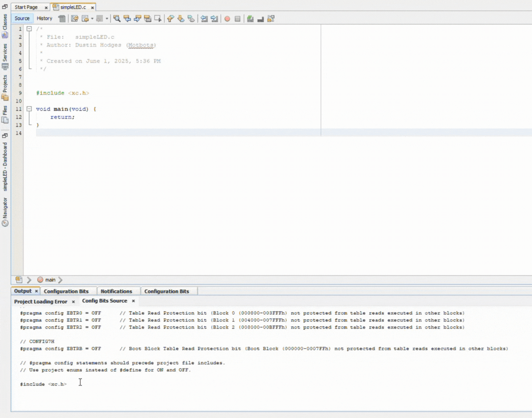Click the main breadcrumb in the navigation bar
532x418 pixels.
tap(50, 280)
